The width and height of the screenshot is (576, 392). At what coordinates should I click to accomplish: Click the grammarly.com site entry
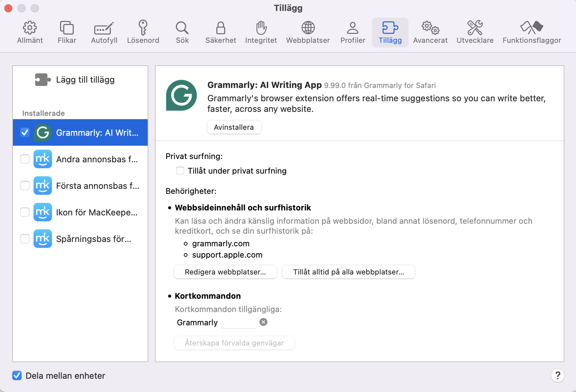[x=221, y=243]
